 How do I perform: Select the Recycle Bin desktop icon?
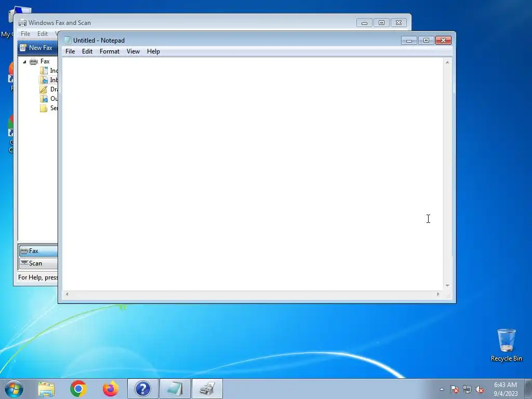tap(507, 345)
